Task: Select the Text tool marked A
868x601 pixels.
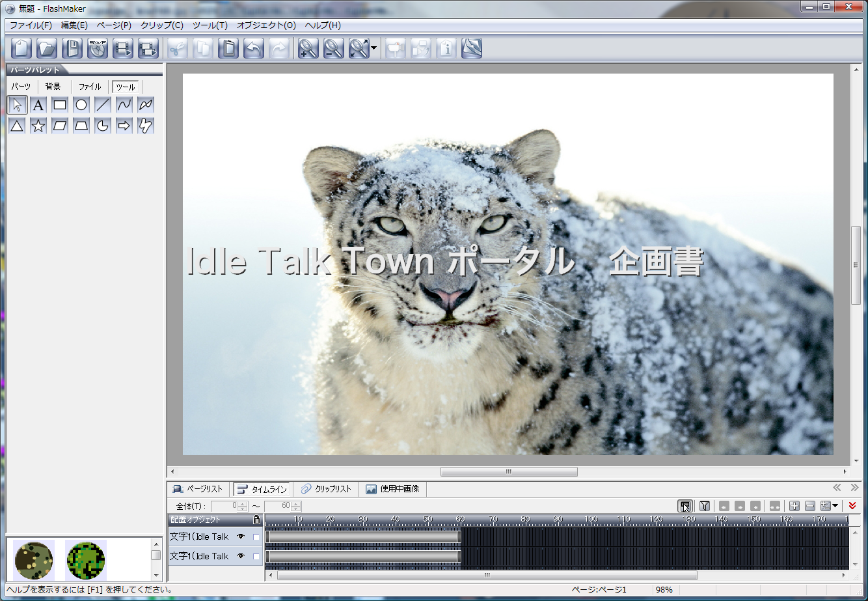Action: coord(38,105)
